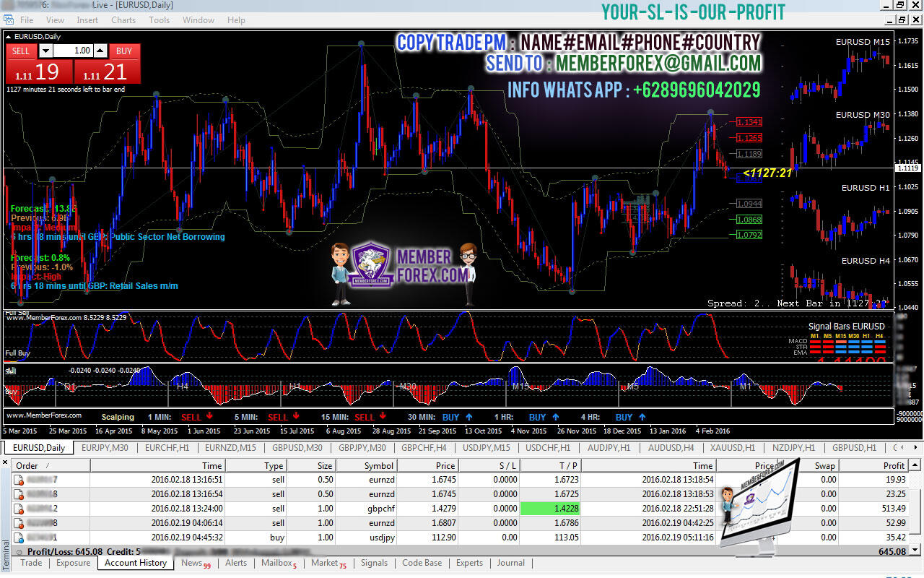Click the Profit/Loss: 645.08 summary row
This screenshot has width=924, height=578.
(x=461, y=551)
